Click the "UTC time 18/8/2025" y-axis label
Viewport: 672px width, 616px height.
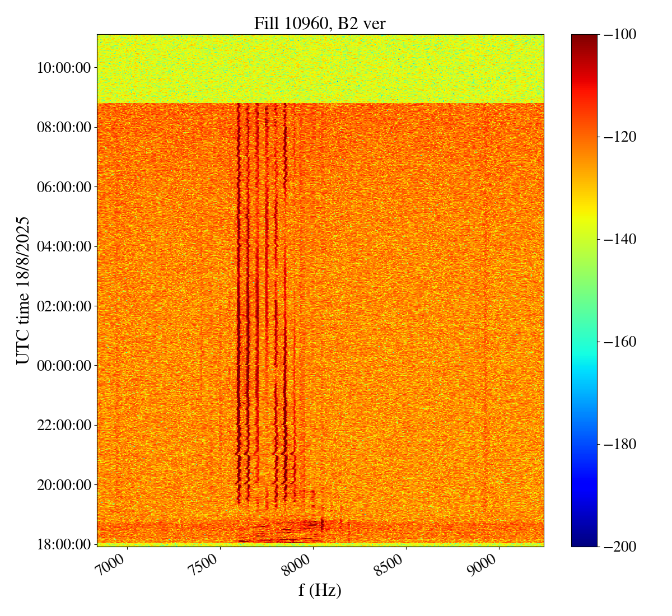coord(22,290)
